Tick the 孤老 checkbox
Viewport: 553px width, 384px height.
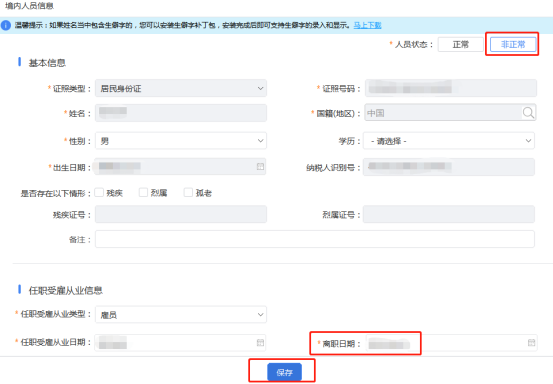188,193
